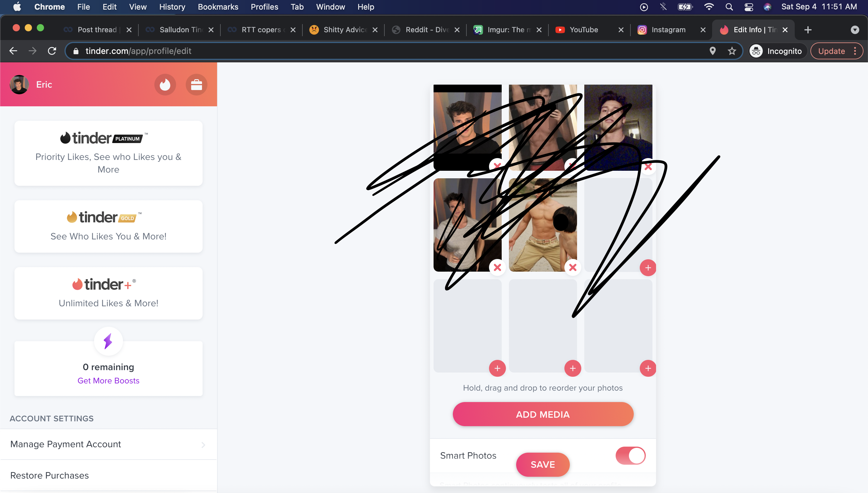The width and height of the screenshot is (868, 493).
Task: Click the location pin in address bar
Action: tap(712, 51)
